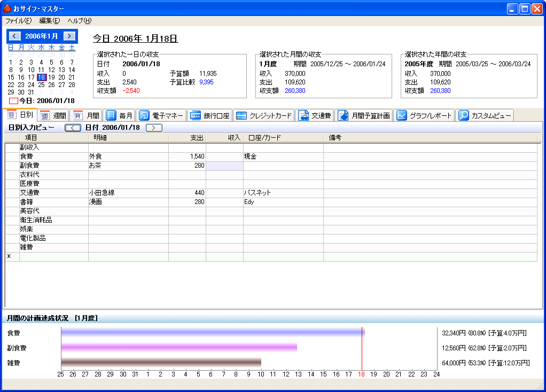Switch to the 日別 tab
Image resolution: width=546 pixels, height=392 pixels.
(x=20, y=115)
